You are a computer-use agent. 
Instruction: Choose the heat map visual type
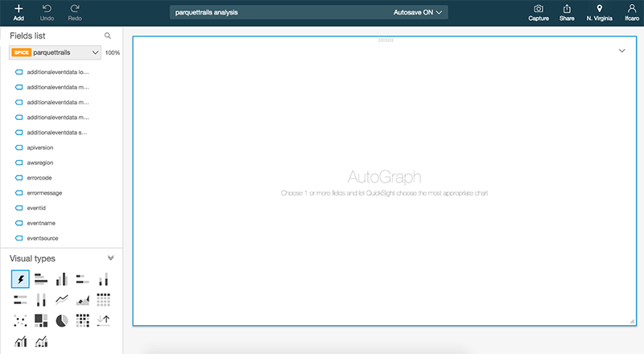coord(83,320)
